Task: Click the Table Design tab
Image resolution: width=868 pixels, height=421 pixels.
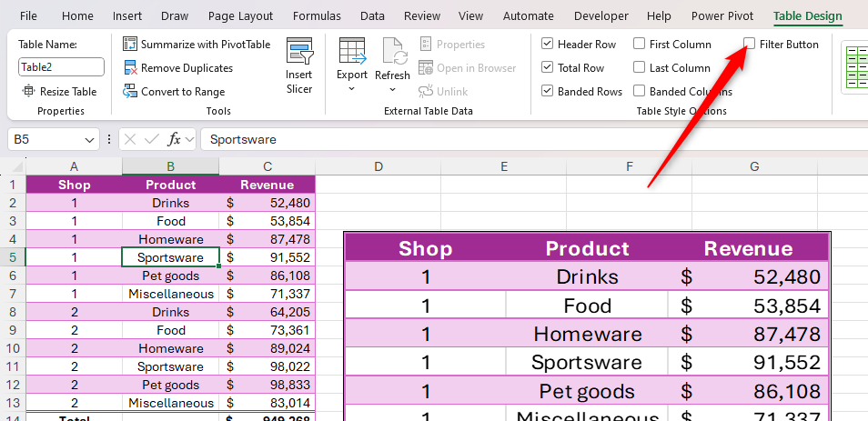Action: pos(808,16)
